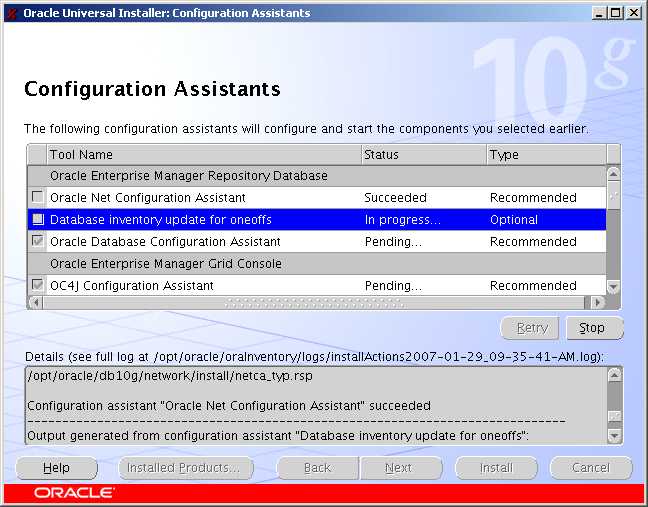Viewport: 648px width, 507px height.
Task: Toggle Database inventory update for oneoffs checkbox
Action: click(x=37, y=220)
